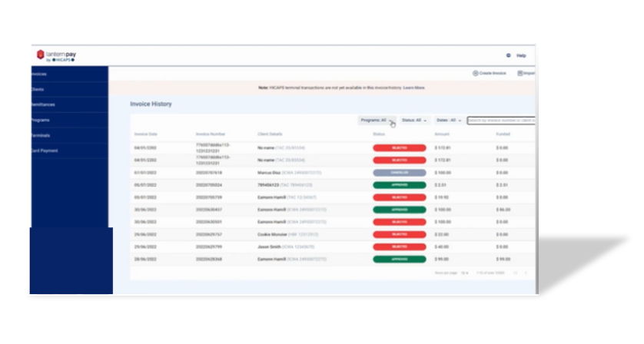Follow the Learn More link in the note
644x344 pixels.
415,88
